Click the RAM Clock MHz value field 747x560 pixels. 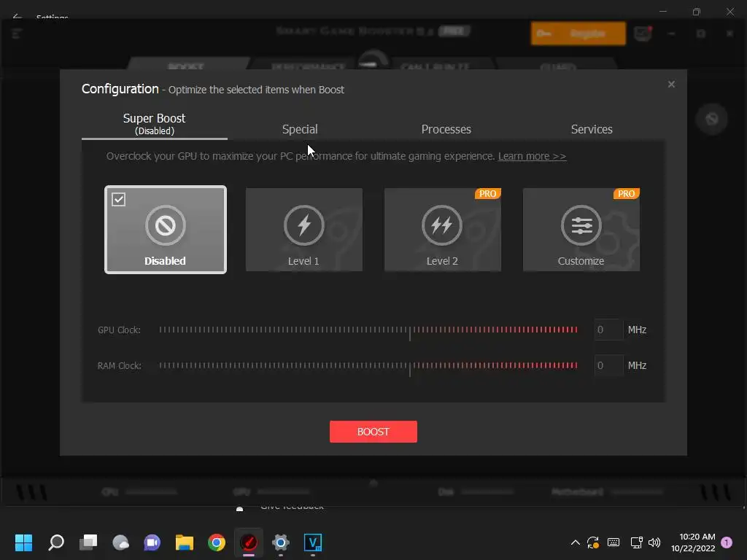pos(608,365)
